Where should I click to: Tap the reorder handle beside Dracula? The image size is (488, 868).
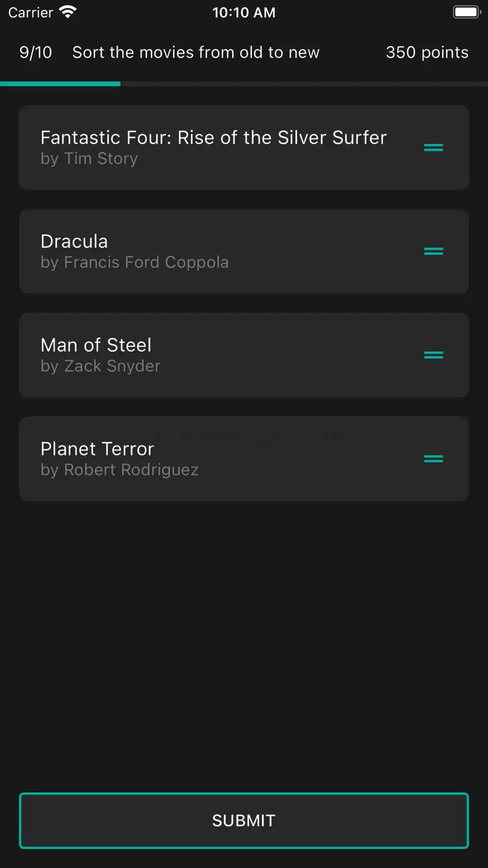(x=434, y=252)
